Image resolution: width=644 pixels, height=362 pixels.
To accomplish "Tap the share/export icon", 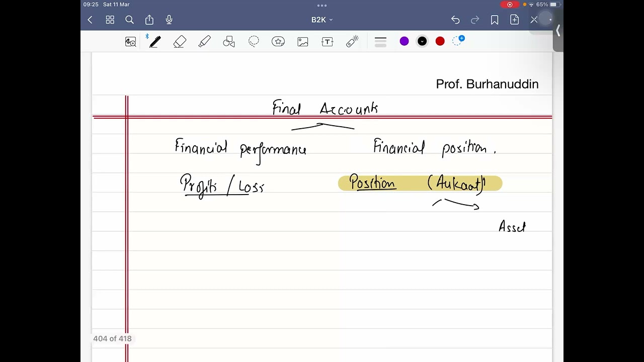I will click(x=149, y=20).
